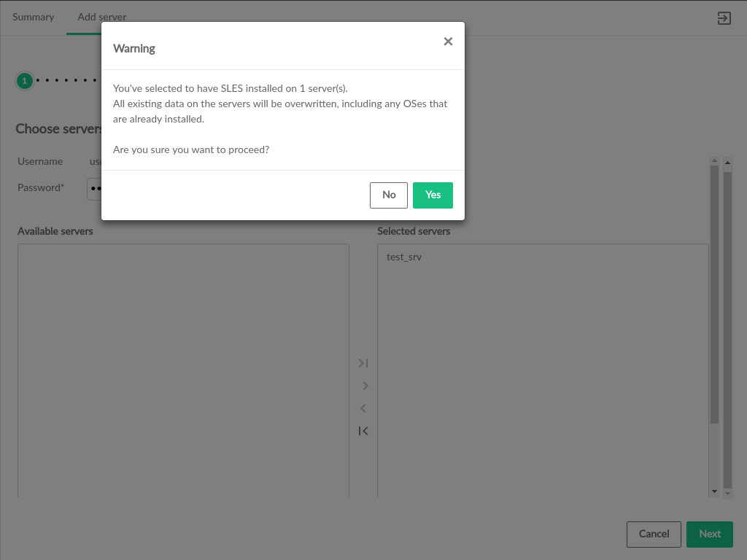This screenshot has width=747, height=560.
Task: Click the outer scrollbar thumb
Action: 727,328
